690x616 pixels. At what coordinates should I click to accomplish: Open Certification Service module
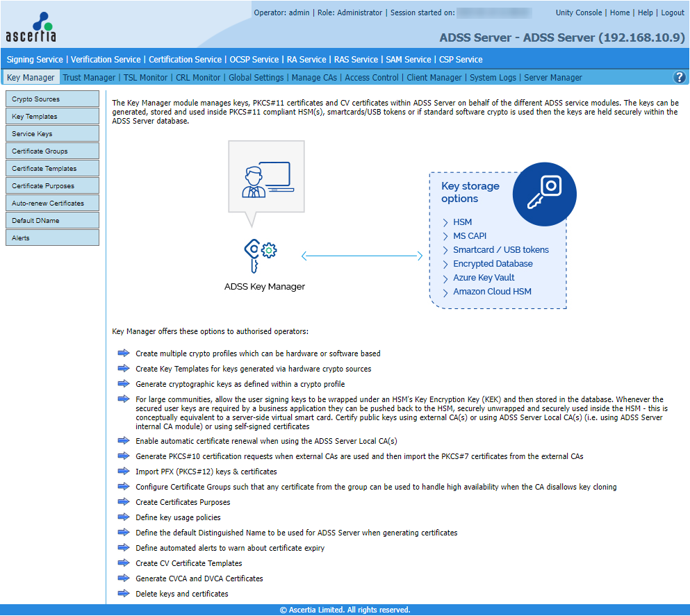point(186,59)
